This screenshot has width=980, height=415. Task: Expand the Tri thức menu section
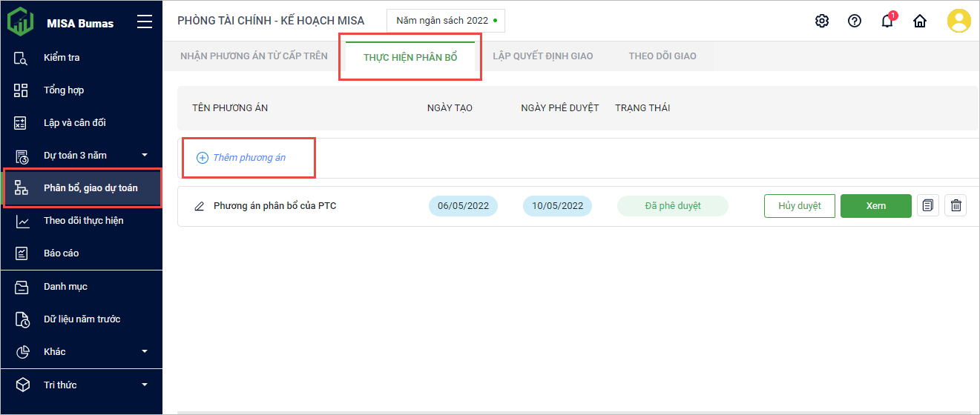pos(145,385)
